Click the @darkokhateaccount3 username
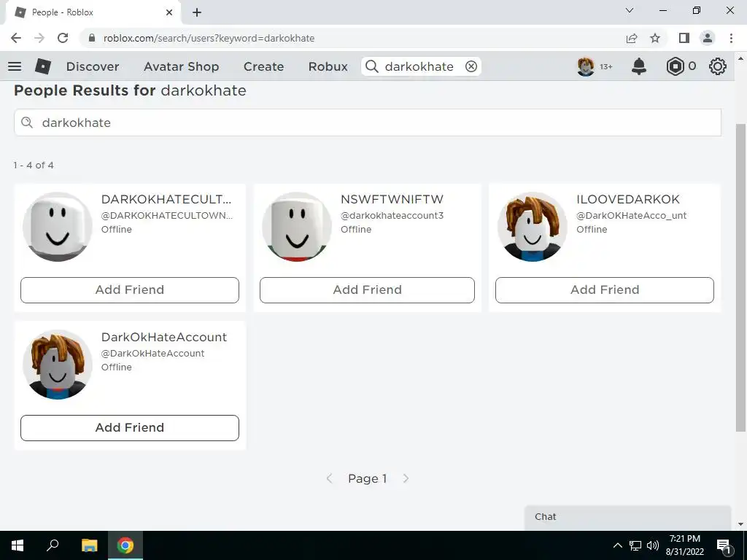The image size is (747, 560). [x=392, y=215]
